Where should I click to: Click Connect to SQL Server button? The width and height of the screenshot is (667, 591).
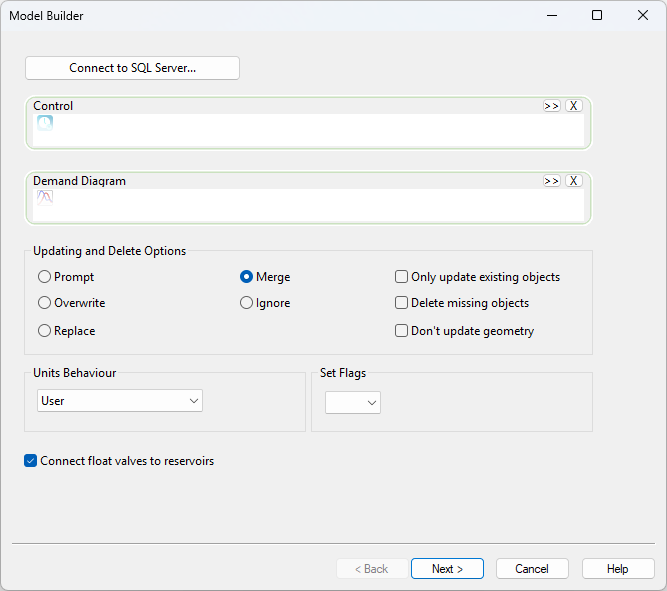tap(132, 68)
